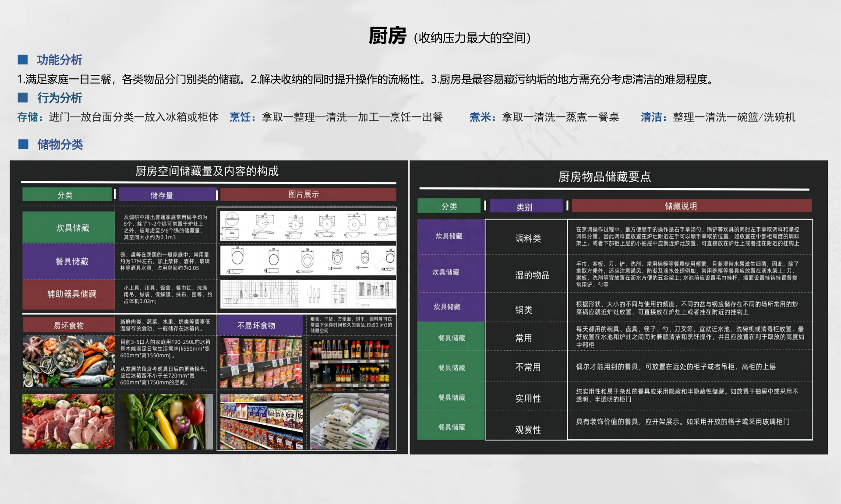
Task: Click the 调料类 cell in right table
Action: click(x=527, y=238)
